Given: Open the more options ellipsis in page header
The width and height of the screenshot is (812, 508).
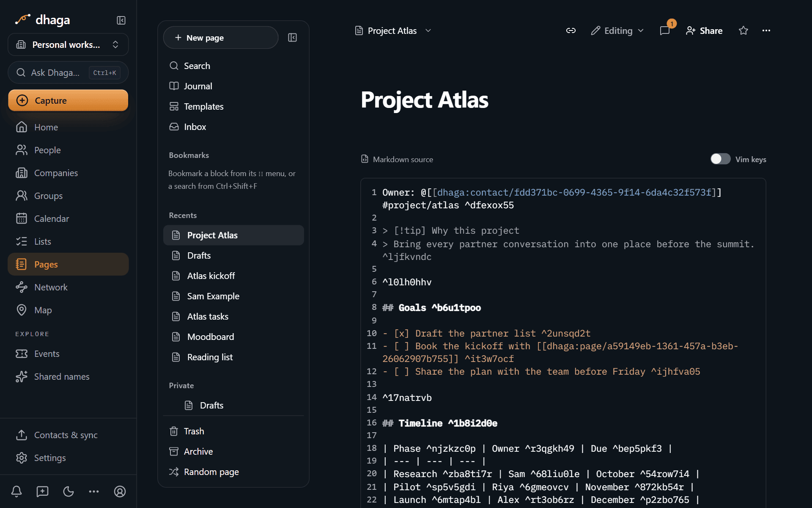Looking at the screenshot, I should [x=766, y=30].
